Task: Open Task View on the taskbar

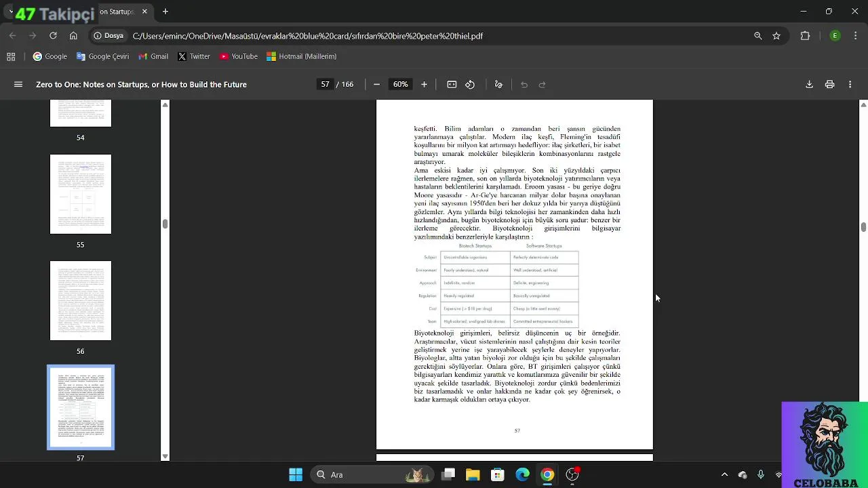Action: 448,474
